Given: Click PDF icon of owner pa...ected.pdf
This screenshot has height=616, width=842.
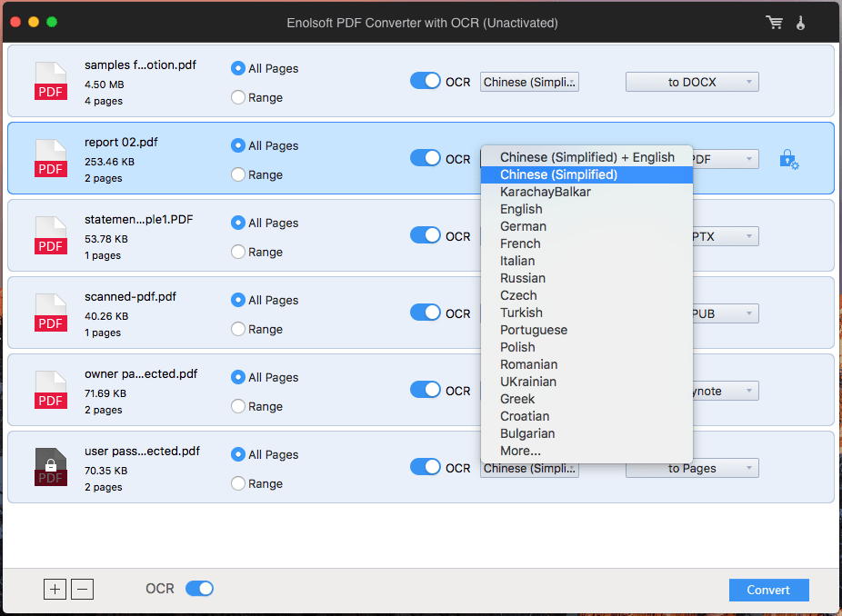Looking at the screenshot, I should tap(51, 390).
